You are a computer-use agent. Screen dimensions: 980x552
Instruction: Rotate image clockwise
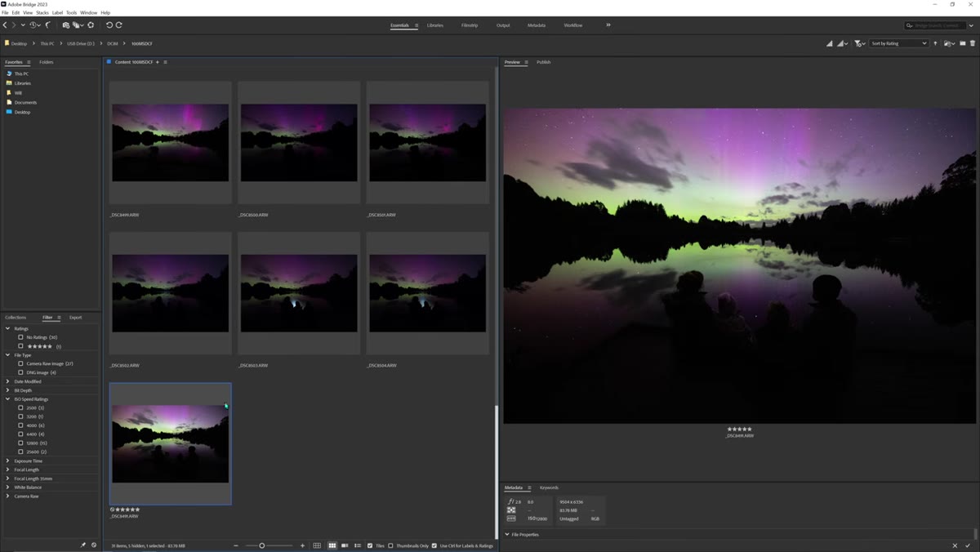coord(119,25)
